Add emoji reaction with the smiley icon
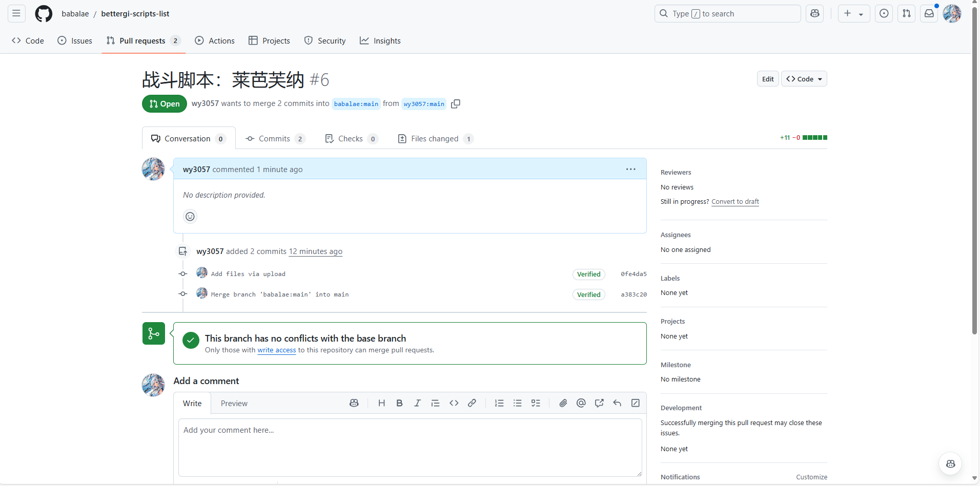Screen dimensions: 980x486 point(190,217)
